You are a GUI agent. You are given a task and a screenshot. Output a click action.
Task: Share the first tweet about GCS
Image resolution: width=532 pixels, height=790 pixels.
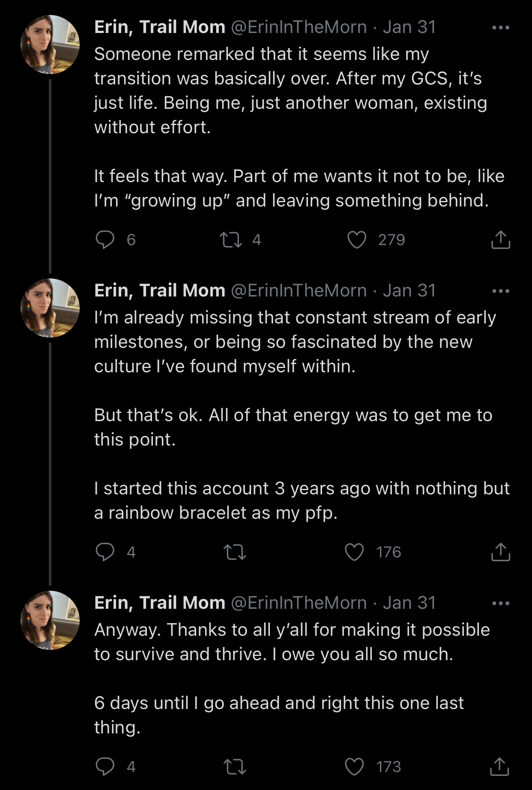click(x=500, y=240)
